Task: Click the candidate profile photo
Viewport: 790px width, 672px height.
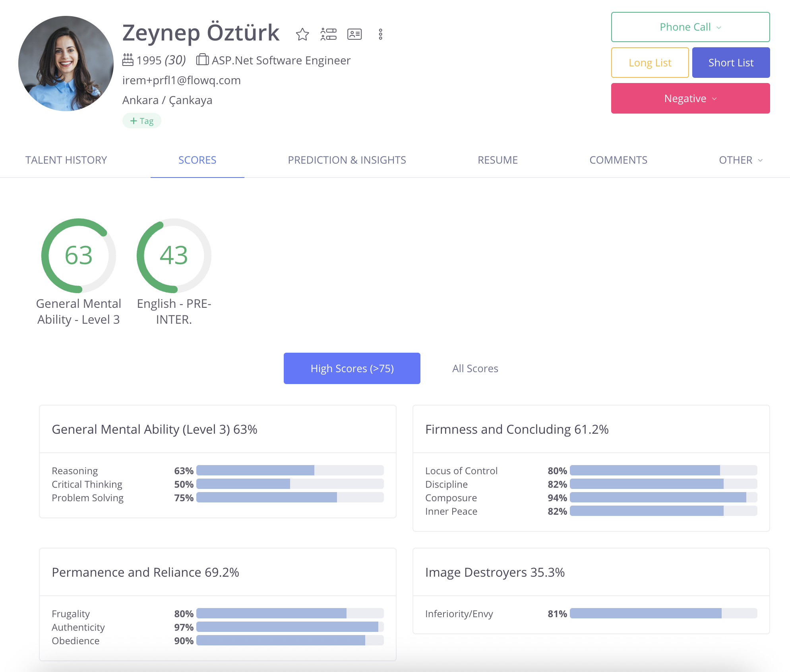Action: pyautogui.click(x=66, y=64)
